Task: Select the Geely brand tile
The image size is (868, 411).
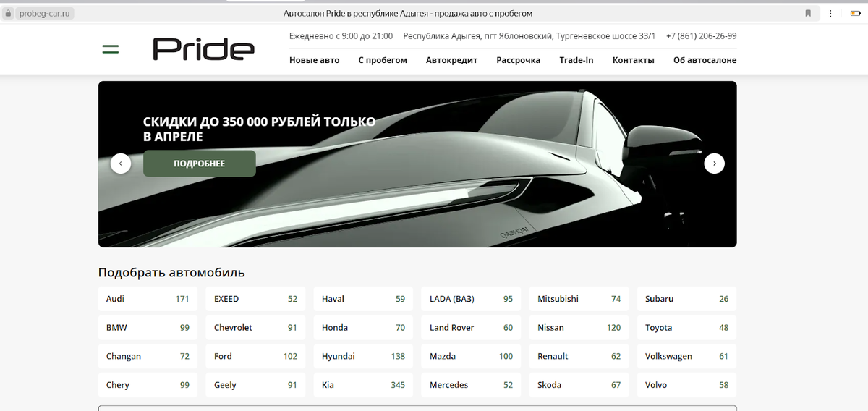Action: tap(255, 385)
